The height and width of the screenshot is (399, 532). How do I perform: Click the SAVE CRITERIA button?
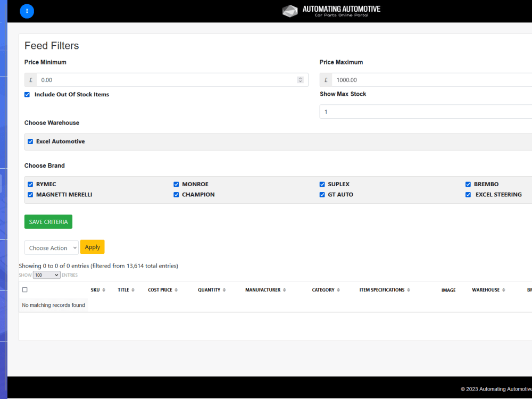[48, 221]
